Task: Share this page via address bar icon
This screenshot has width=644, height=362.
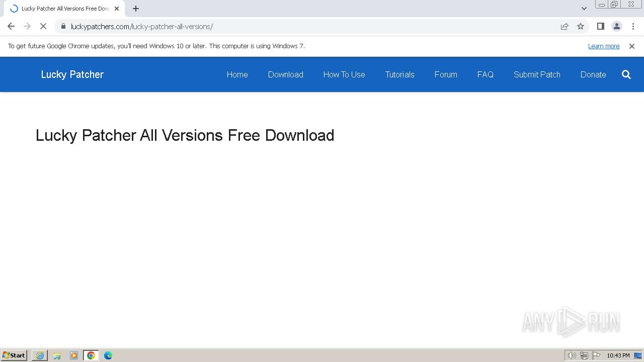Action: [x=565, y=26]
